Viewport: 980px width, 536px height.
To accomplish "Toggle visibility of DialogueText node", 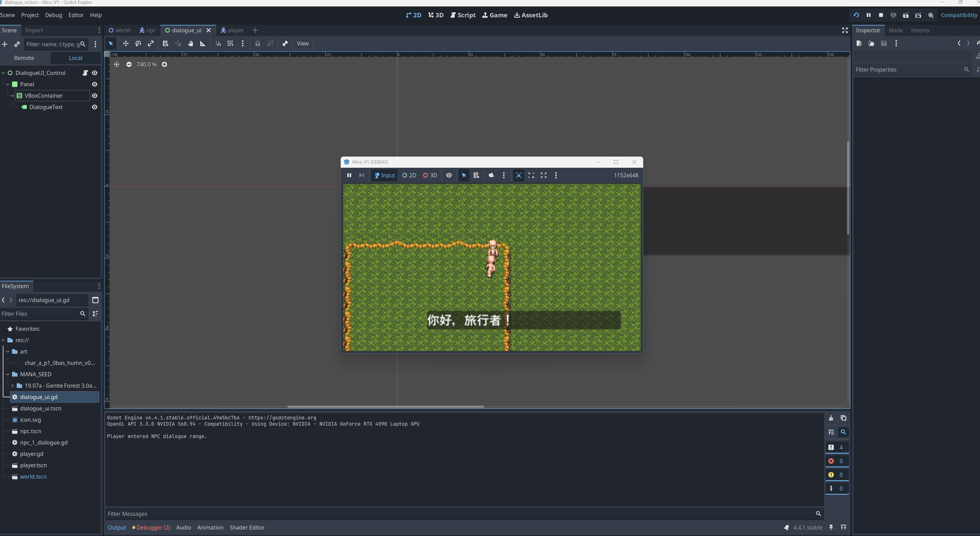I will [x=95, y=107].
